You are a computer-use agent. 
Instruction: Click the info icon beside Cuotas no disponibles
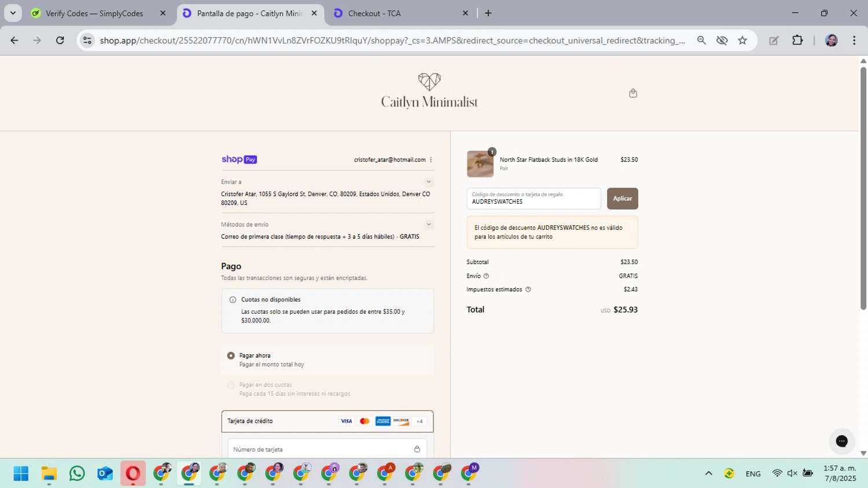(233, 300)
